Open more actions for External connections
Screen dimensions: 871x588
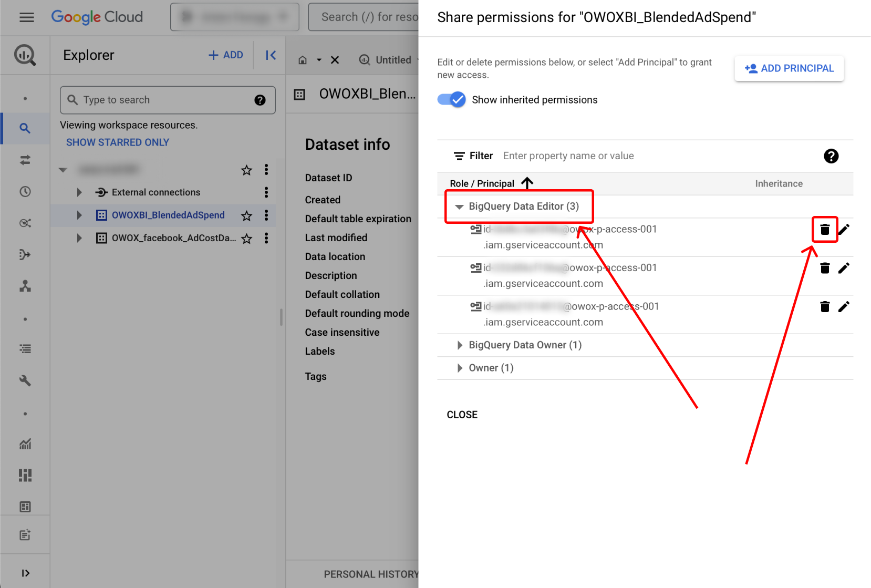coord(266,192)
